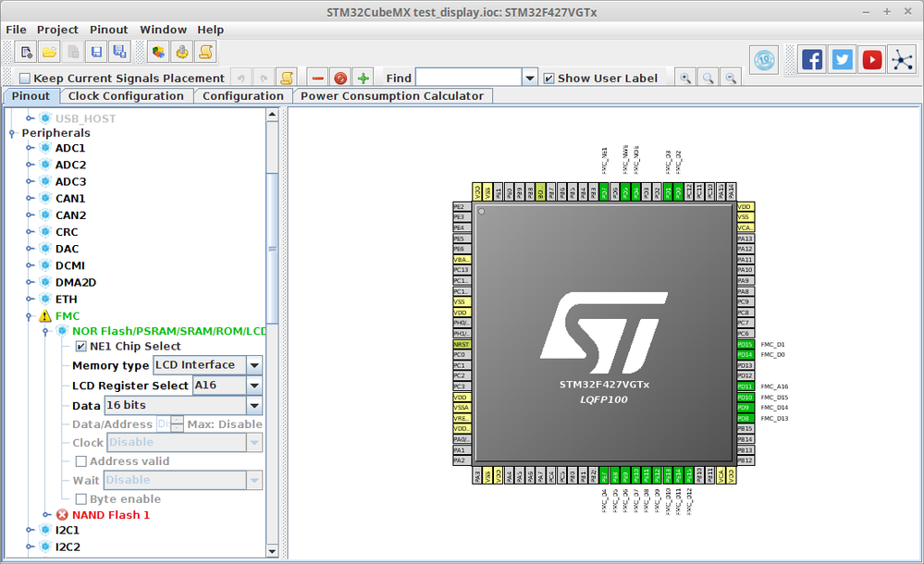Open project with the yellow folder icon
The width and height of the screenshot is (924, 564).
pos(50,53)
